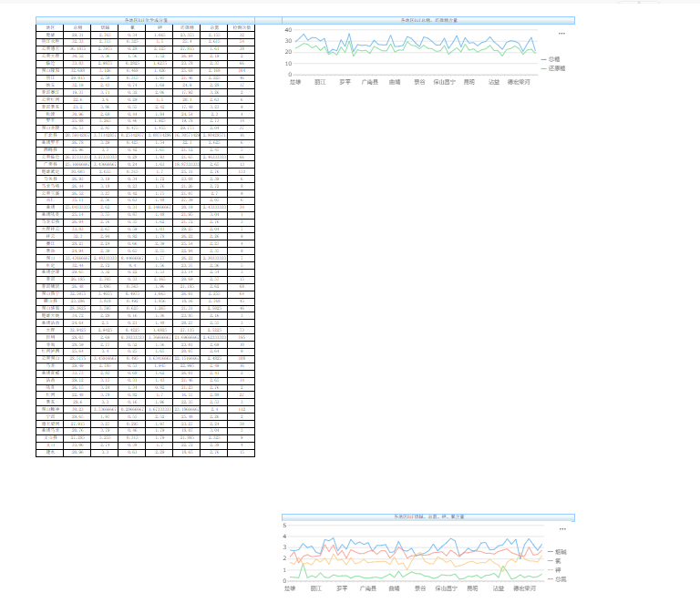The image size is (700, 613).
Task: Toggle the 烟碱 series in the bottom chart legend
Action: (557, 552)
